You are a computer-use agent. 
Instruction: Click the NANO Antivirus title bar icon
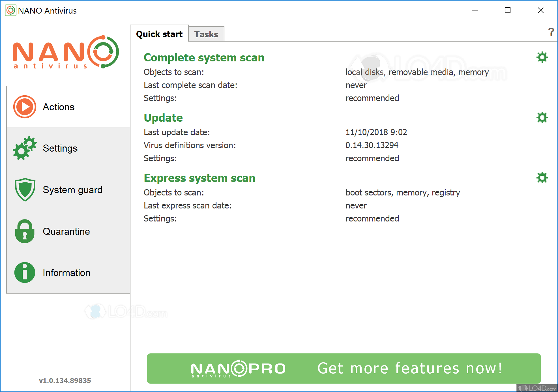[x=11, y=10]
